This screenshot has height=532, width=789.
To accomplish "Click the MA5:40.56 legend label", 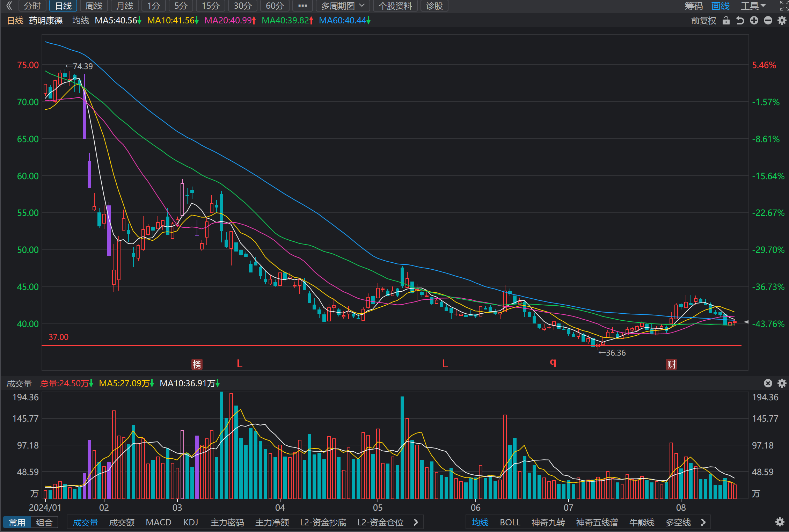I will [x=118, y=21].
